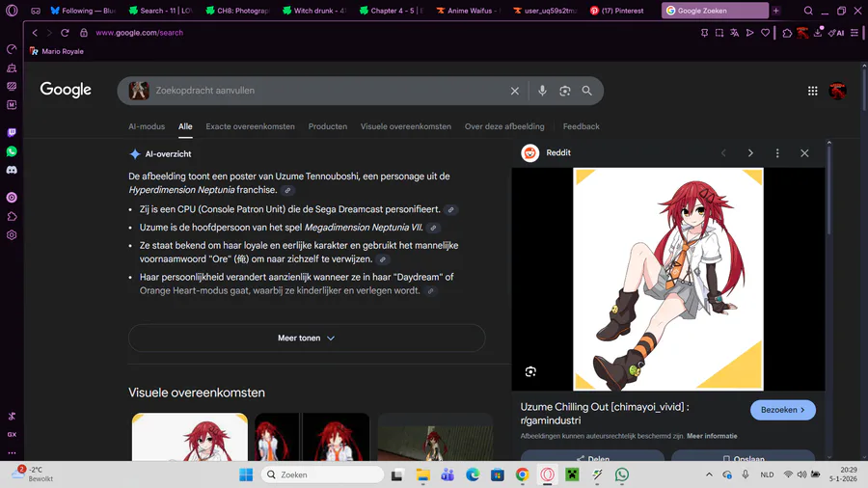Open the downloads icon in toolbar

(818, 33)
